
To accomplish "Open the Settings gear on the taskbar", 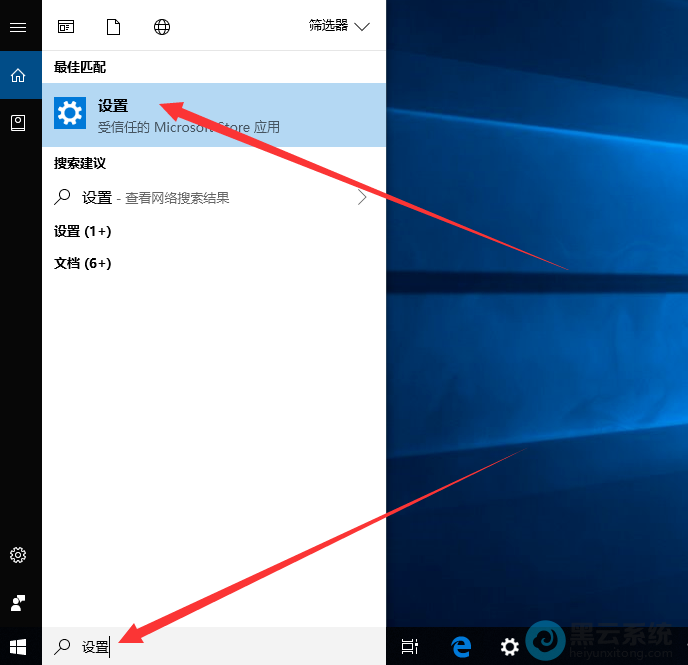I will [x=509, y=646].
